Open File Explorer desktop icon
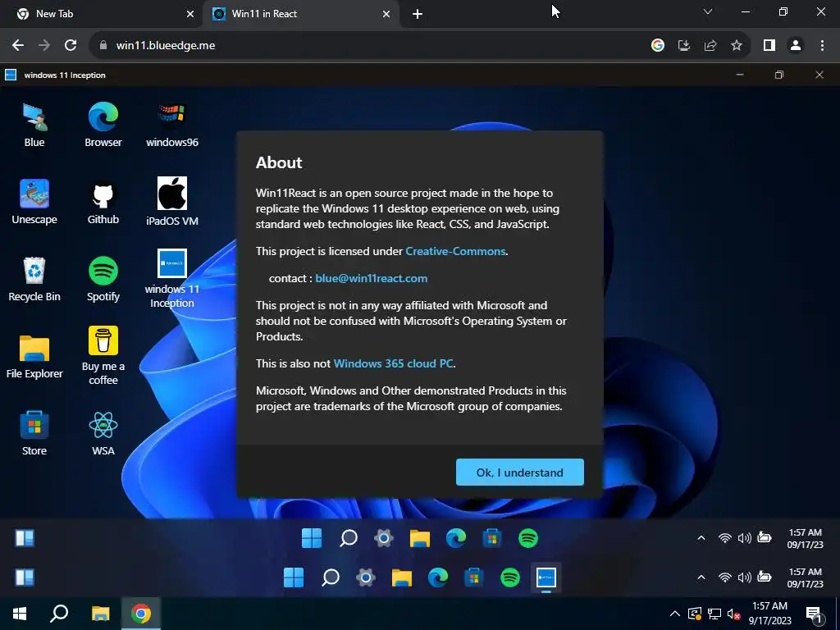The image size is (840, 630). [x=34, y=356]
